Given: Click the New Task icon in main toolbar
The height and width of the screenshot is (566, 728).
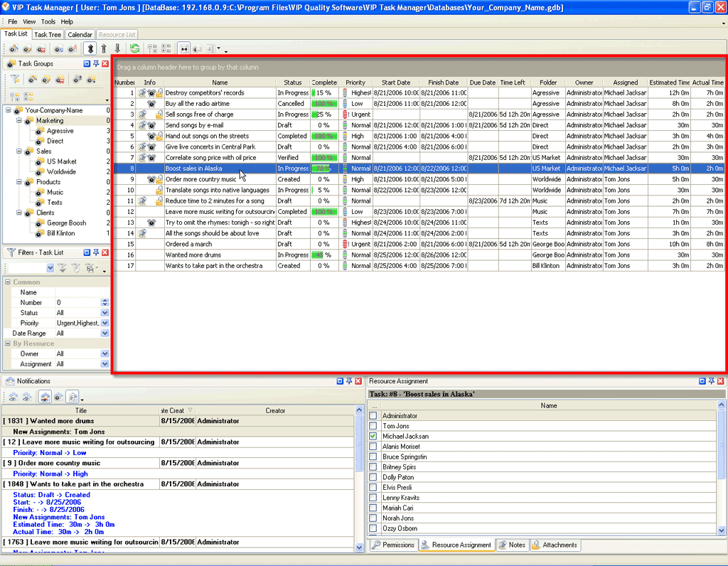Looking at the screenshot, I should (13, 49).
